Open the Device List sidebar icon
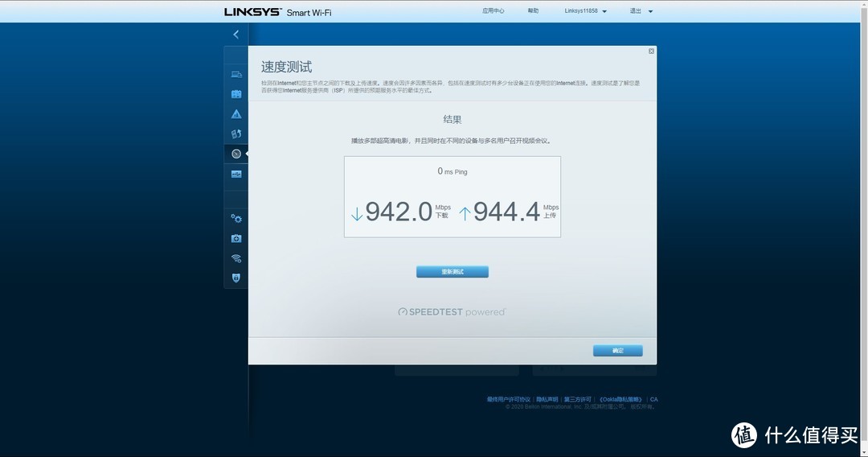The width and height of the screenshot is (868, 457). coord(236,74)
